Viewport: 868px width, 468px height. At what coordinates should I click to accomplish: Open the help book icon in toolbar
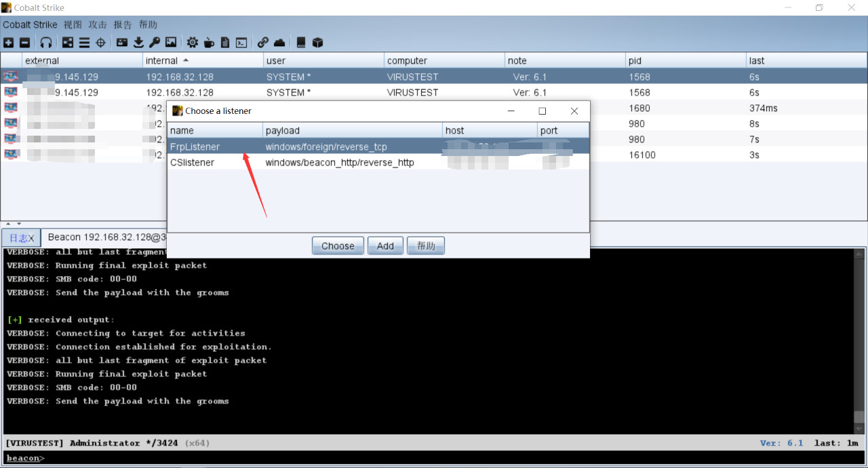[x=301, y=42]
